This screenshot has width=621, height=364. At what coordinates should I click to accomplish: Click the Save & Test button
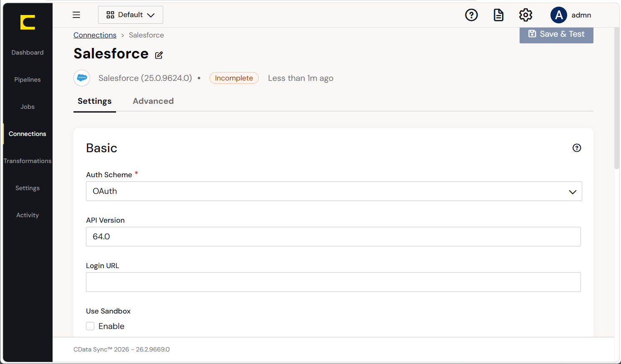(556, 35)
